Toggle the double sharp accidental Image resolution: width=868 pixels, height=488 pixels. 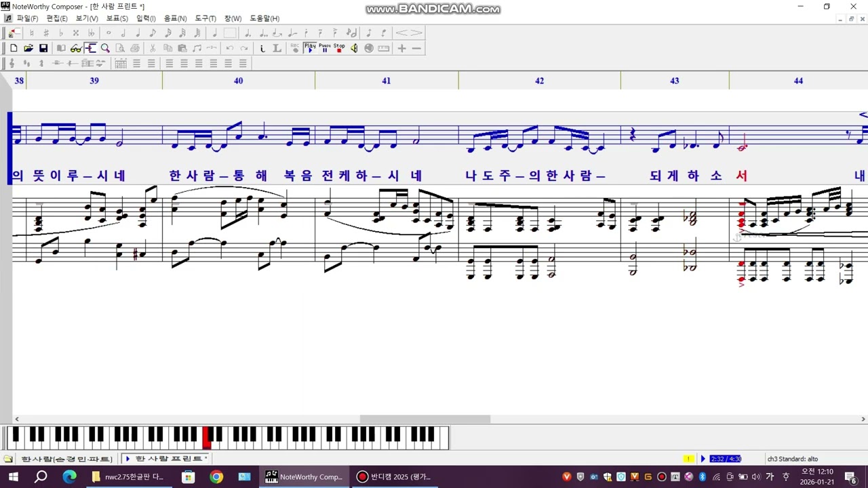76,33
